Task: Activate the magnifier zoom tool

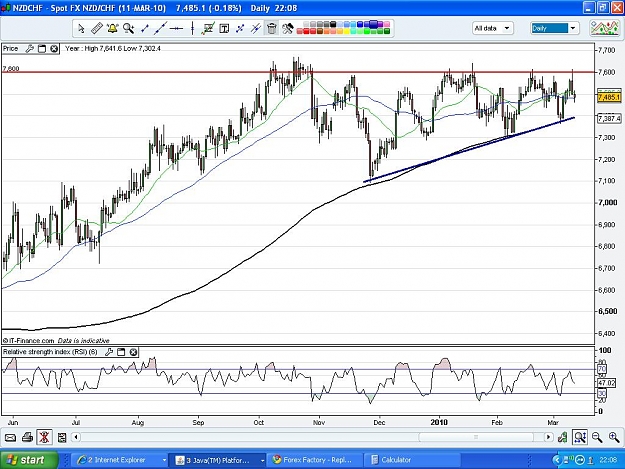Action: click(x=128, y=28)
